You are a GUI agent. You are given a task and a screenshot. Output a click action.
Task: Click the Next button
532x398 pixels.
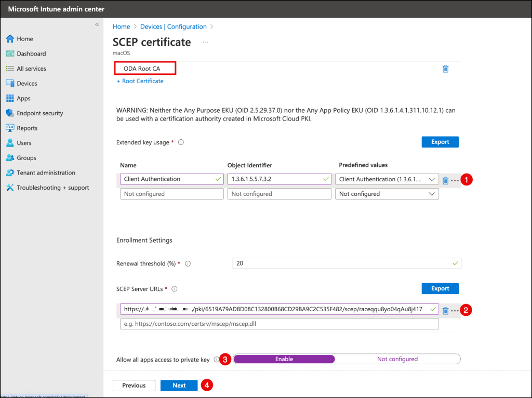click(179, 386)
